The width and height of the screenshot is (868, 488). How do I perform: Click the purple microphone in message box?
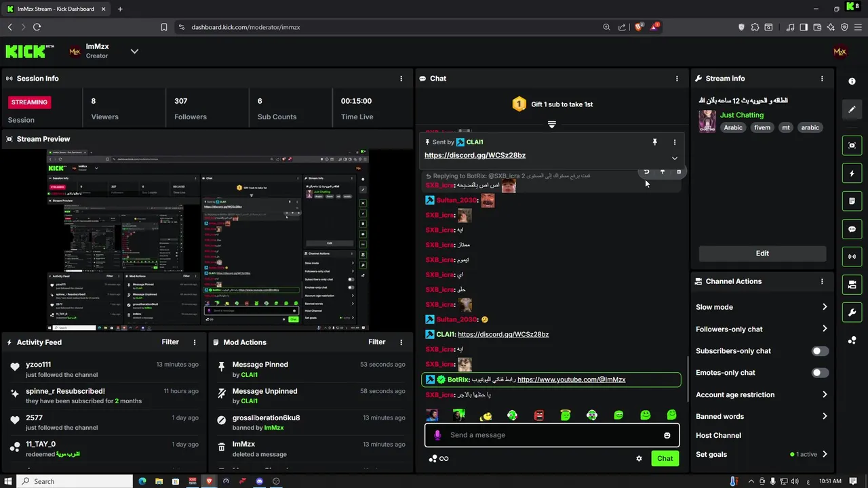pyautogui.click(x=437, y=435)
